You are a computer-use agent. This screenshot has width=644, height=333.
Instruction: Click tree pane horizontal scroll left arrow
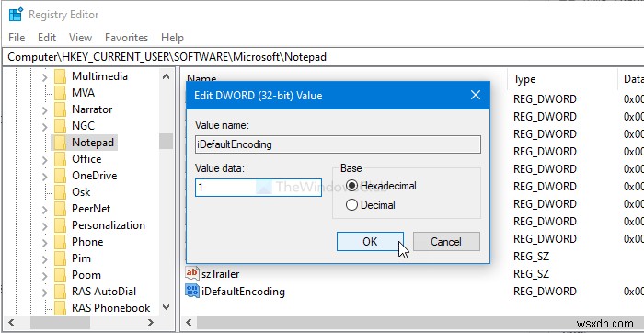pos(11,322)
